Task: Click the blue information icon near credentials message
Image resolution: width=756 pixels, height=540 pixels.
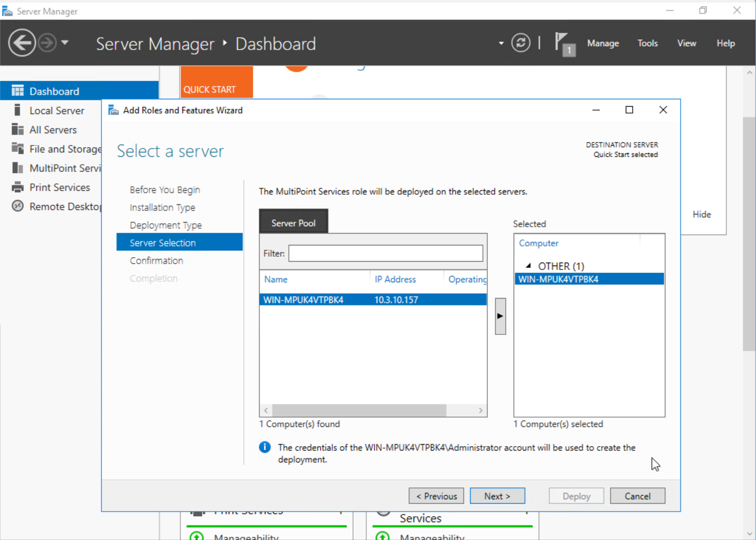Action: [x=265, y=447]
